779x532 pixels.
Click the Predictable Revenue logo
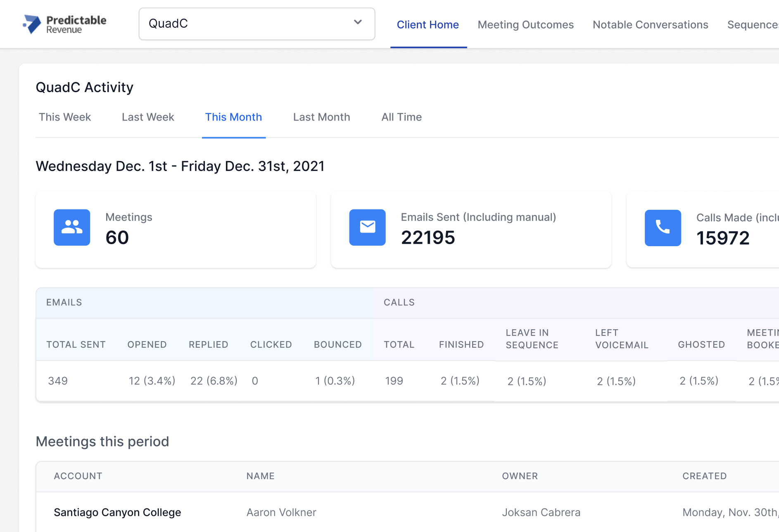point(64,24)
